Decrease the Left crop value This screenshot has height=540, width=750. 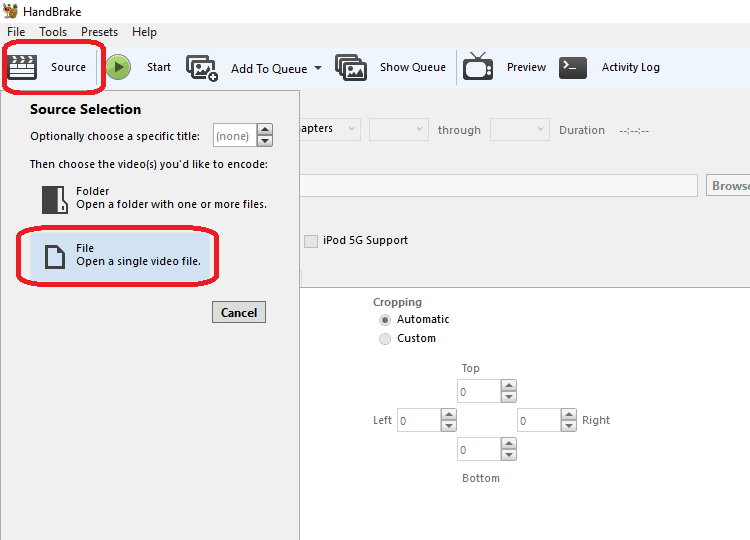click(x=448, y=426)
